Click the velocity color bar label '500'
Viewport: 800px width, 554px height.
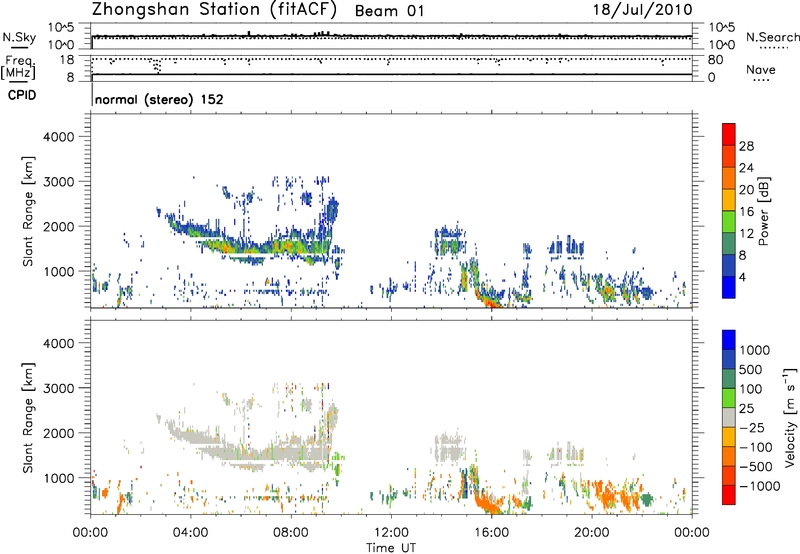tap(751, 369)
